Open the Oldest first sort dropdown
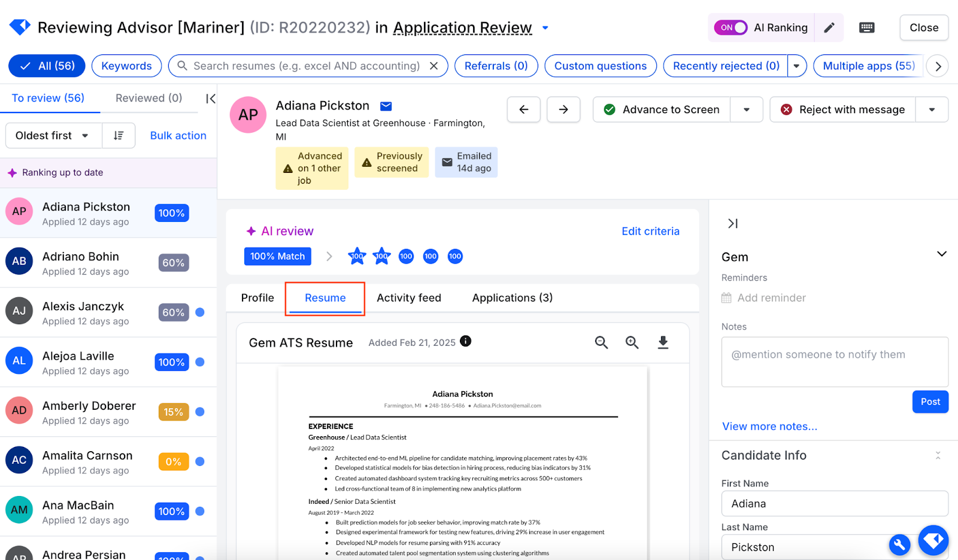 54,136
